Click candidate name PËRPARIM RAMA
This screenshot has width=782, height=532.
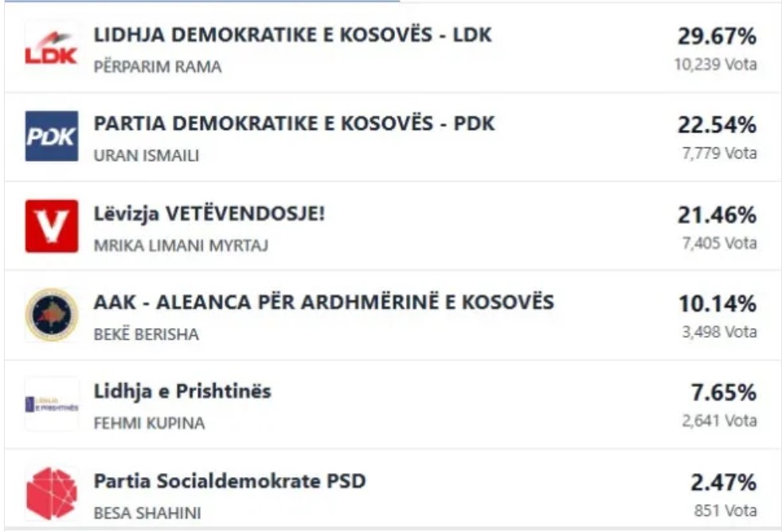158,67
